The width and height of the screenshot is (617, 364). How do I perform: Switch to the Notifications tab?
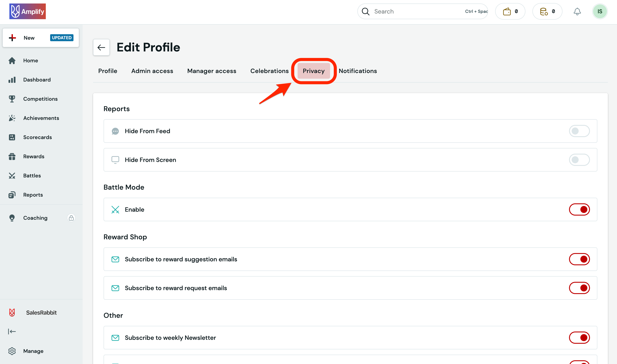[x=358, y=71]
